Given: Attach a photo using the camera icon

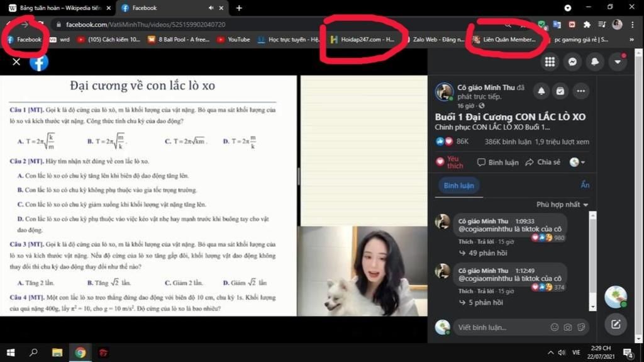Looking at the screenshot, I should 568,327.
